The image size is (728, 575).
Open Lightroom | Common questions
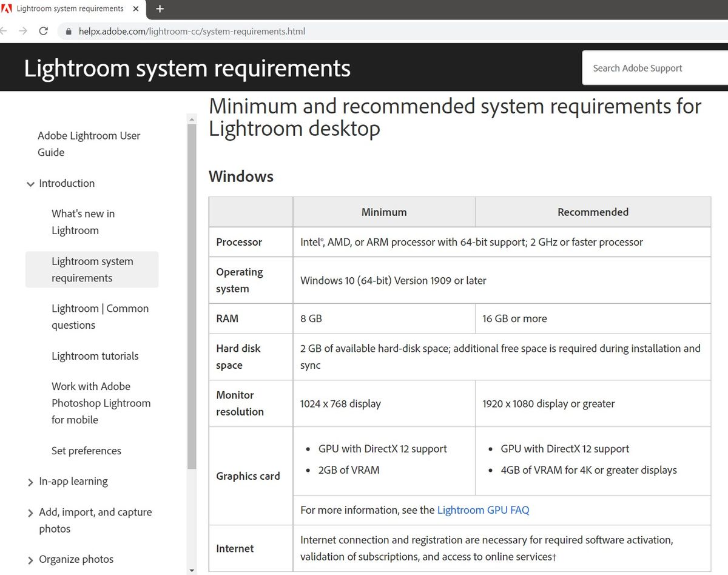click(x=100, y=317)
